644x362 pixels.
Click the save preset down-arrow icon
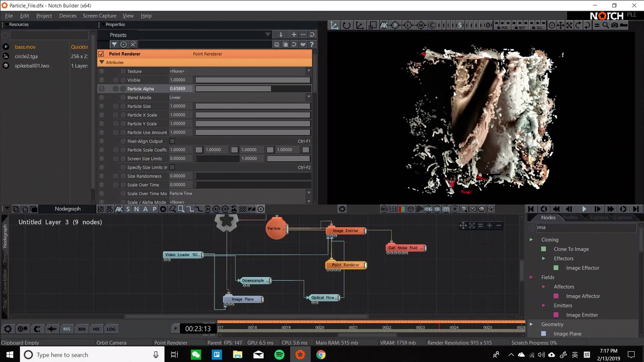click(x=281, y=35)
